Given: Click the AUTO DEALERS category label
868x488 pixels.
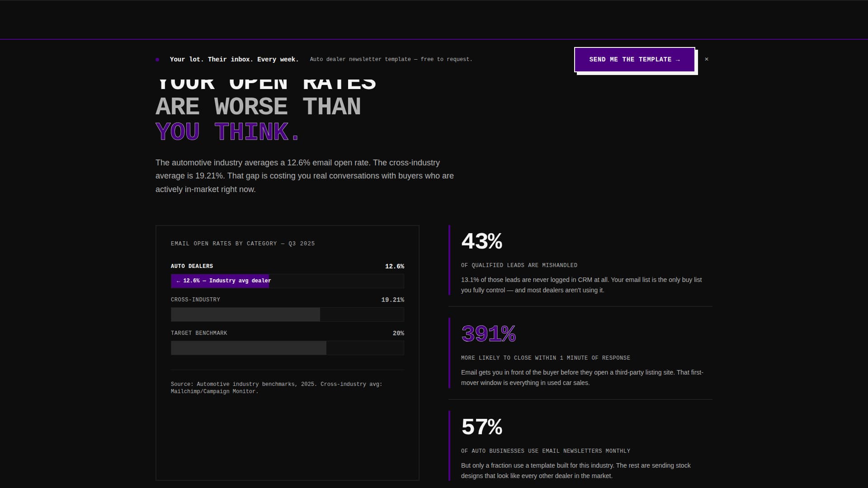Looking at the screenshot, I should tap(192, 266).
